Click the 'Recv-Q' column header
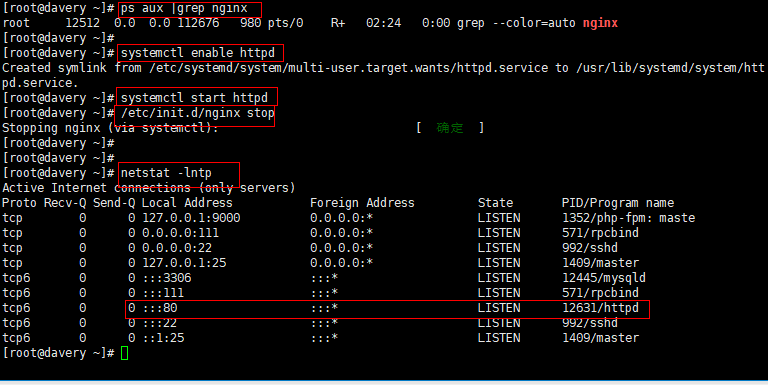Image resolution: width=768 pixels, height=385 pixels. (x=65, y=203)
